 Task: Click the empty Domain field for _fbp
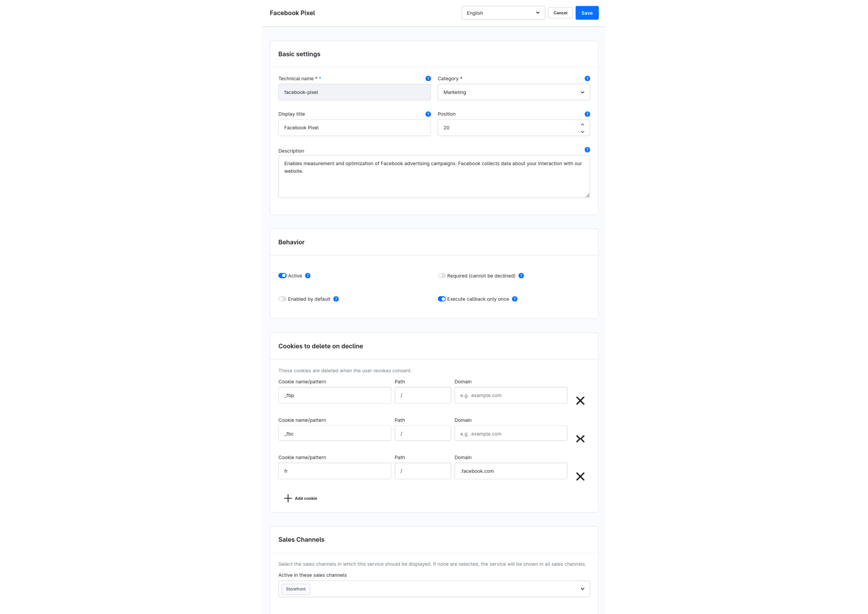pyautogui.click(x=510, y=395)
